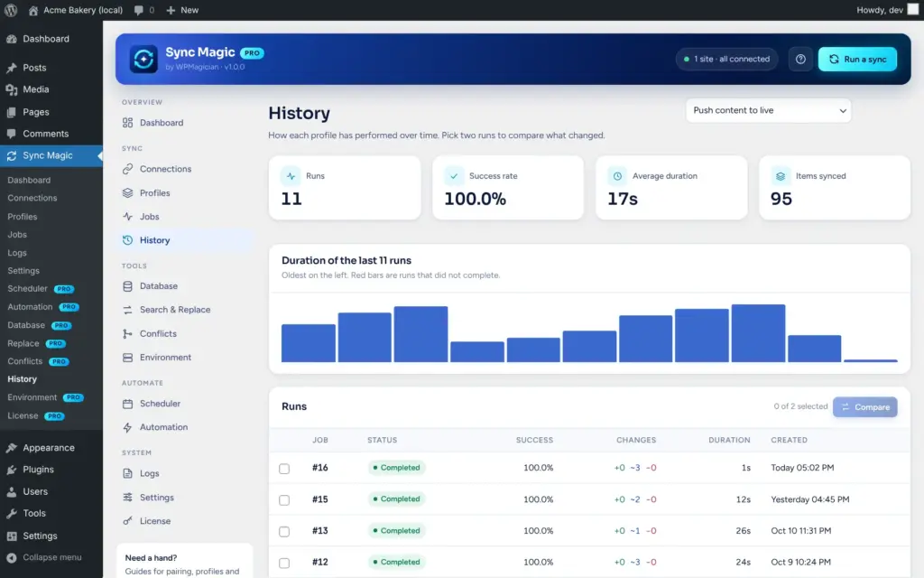This screenshot has height=578, width=924.
Task: Click the Today 05:02 PM created time
Action: 802,468
